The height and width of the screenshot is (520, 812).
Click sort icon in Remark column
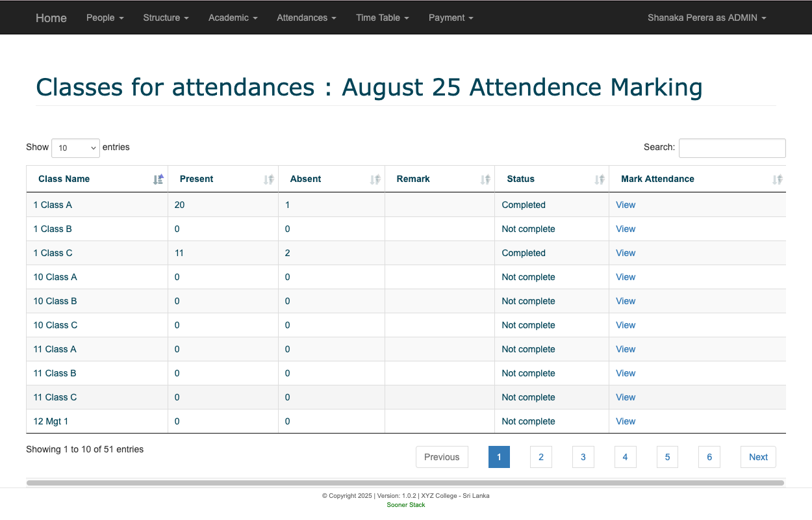(x=485, y=179)
